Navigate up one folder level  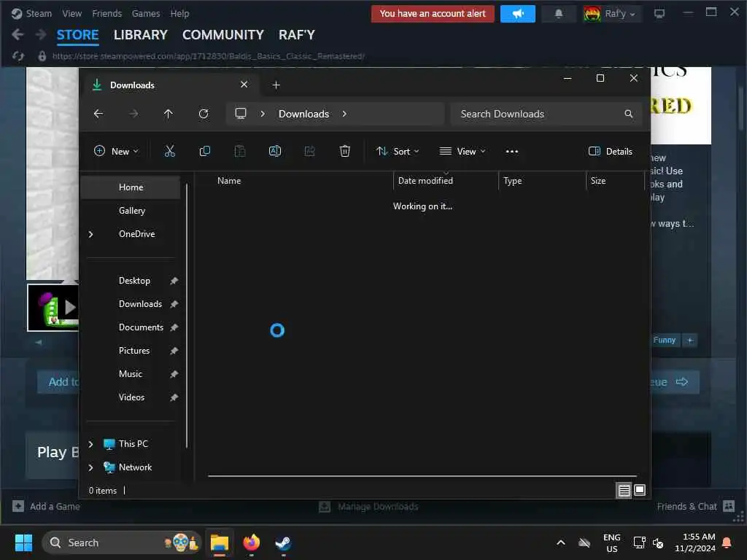point(169,114)
